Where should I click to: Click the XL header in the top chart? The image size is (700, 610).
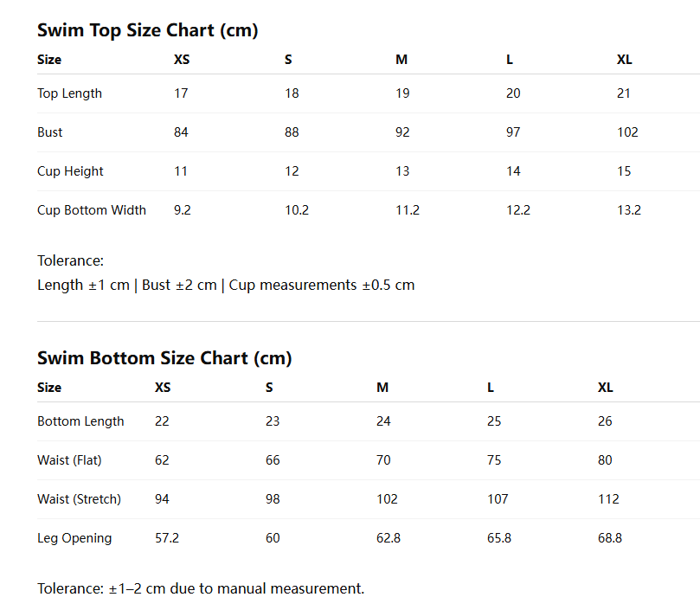624,60
